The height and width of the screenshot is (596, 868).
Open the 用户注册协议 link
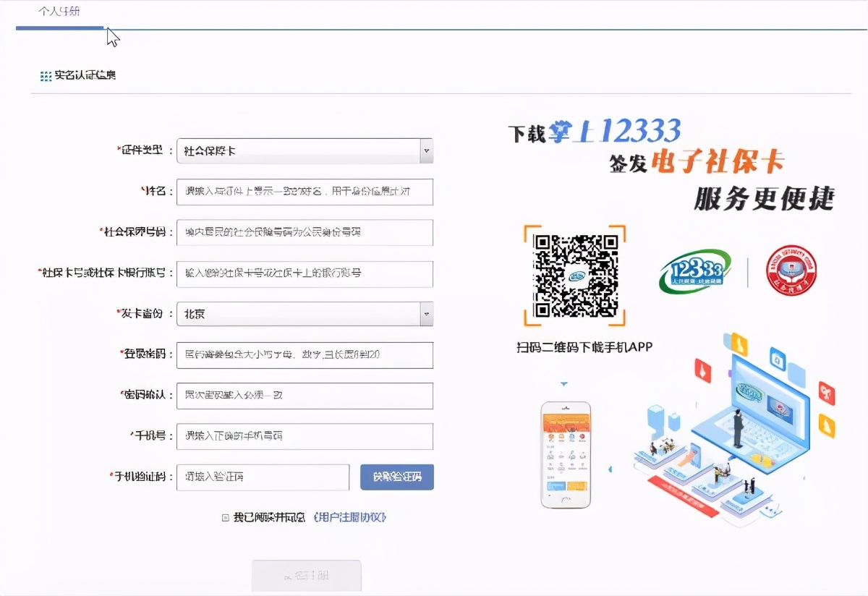click(351, 517)
